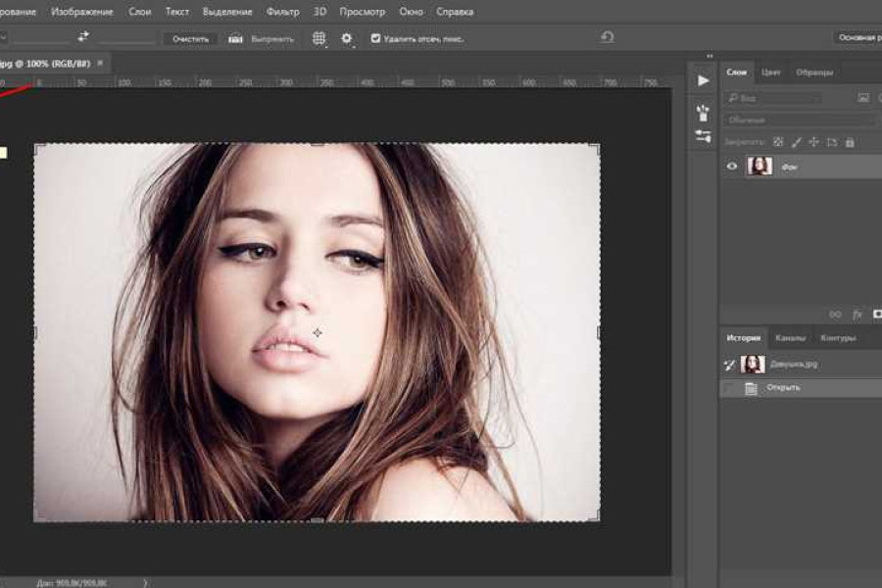This screenshot has width=882, height=588.
Task: Hide the Фон layer with eye icon
Action: [x=731, y=167]
